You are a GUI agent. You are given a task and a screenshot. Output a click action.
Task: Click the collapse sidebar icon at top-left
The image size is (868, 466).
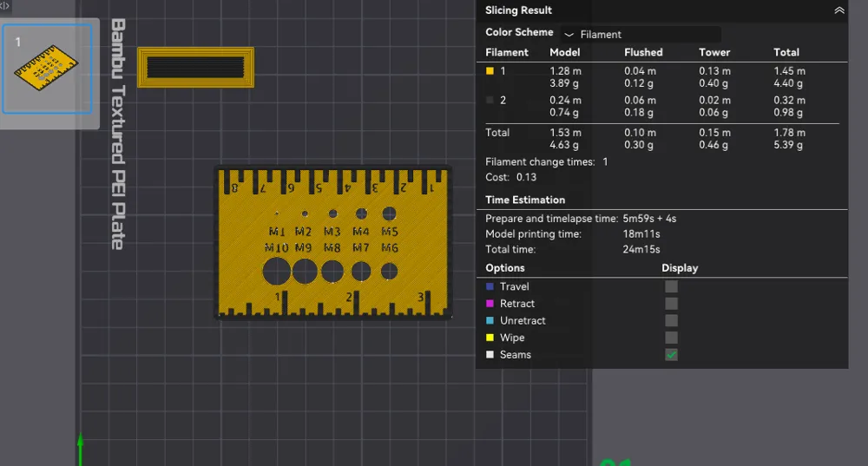click(5, 5)
